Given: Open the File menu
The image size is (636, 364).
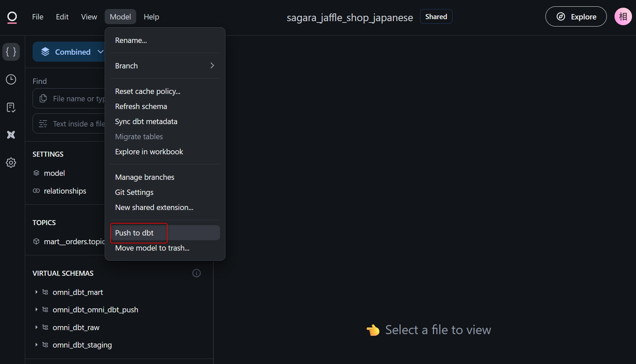Looking at the screenshot, I should [38, 17].
